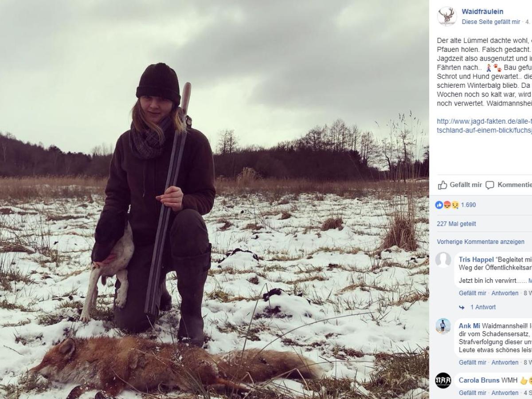This screenshot has width=532, height=399.
Task: Toggle Gefällt mir on Ank Mi's comment
Action: [x=473, y=362]
